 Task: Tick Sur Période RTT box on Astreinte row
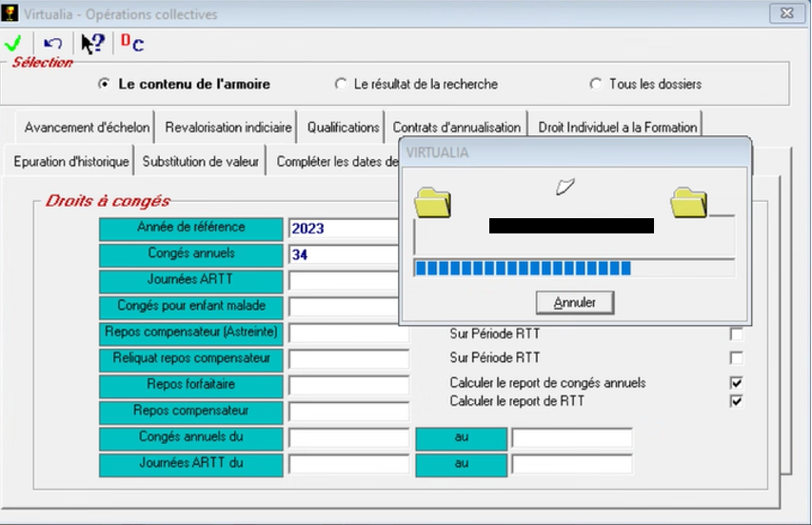coord(736,334)
